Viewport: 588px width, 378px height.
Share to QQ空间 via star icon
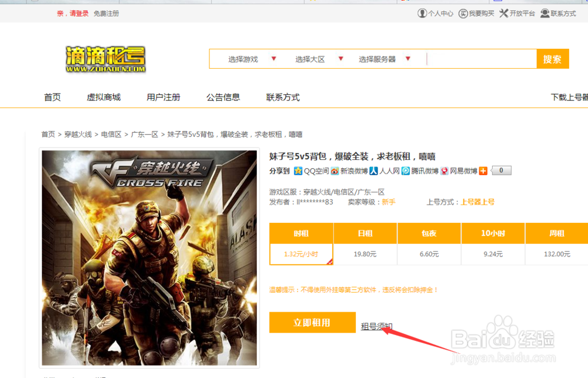311,171
